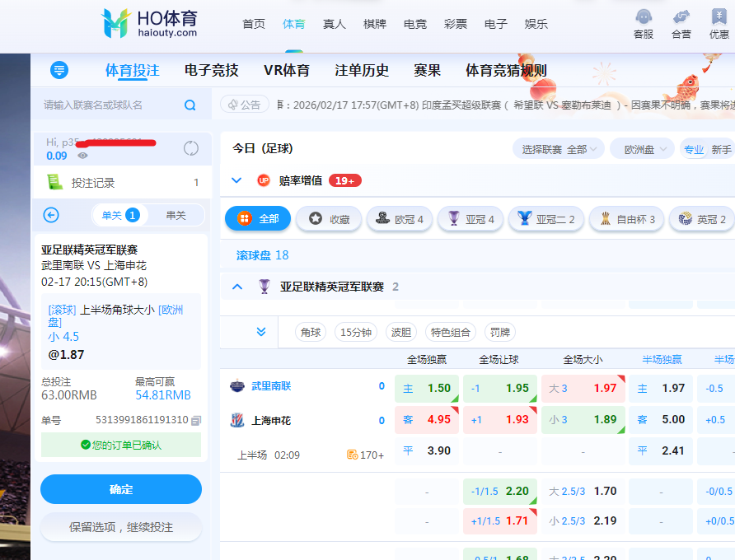Image resolution: width=735 pixels, height=560 pixels.
Task: Switch bet slip to 串关 mode
Action: (x=176, y=215)
